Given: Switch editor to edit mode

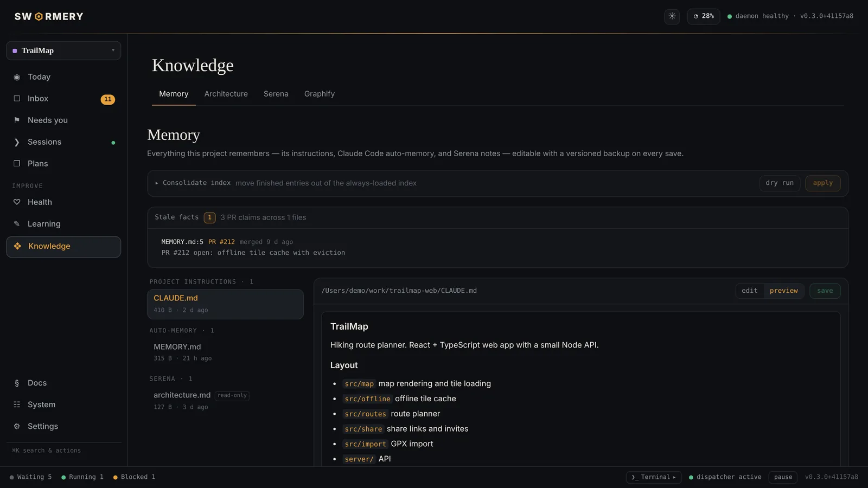Looking at the screenshot, I should [x=750, y=291].
